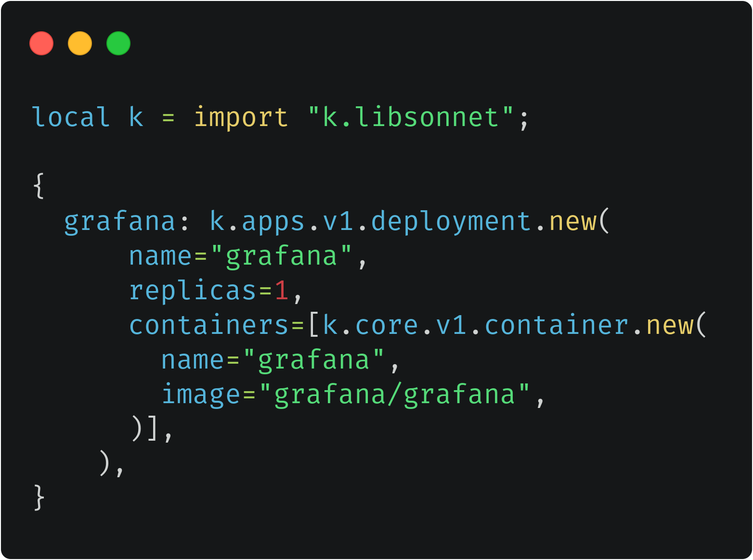The height and width of the screenshot is (560, 753).
Task: Click the "local" keyword
Action: [71, 117]
